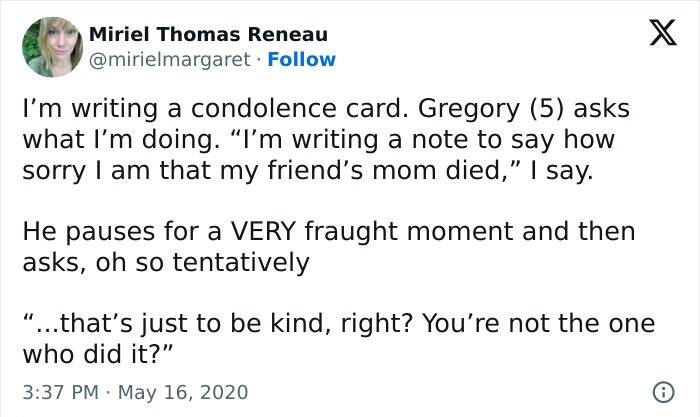Click the word "tentatively" in the tweet
This screenshot has height=417, width=700.
(254, 262)
